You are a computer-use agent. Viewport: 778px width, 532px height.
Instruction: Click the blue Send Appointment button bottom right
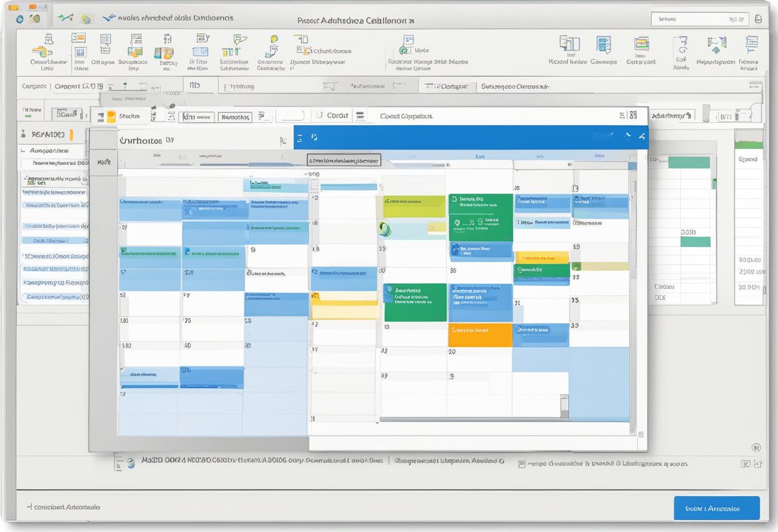coord(716,508)
